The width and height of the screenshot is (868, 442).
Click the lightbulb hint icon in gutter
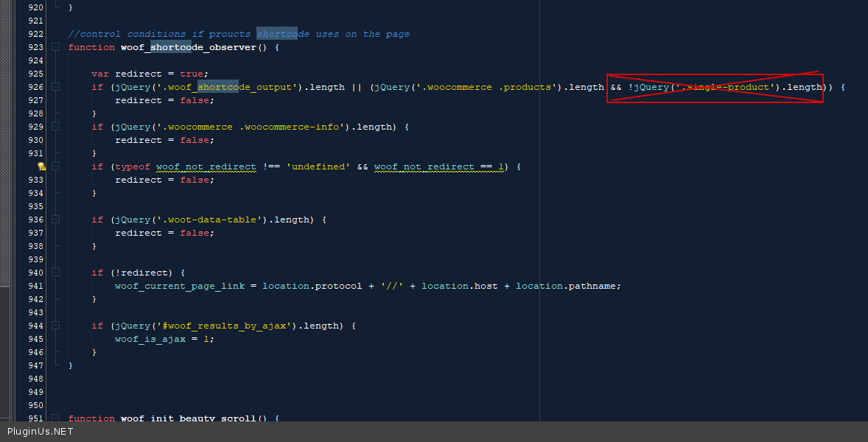[42, 167]
